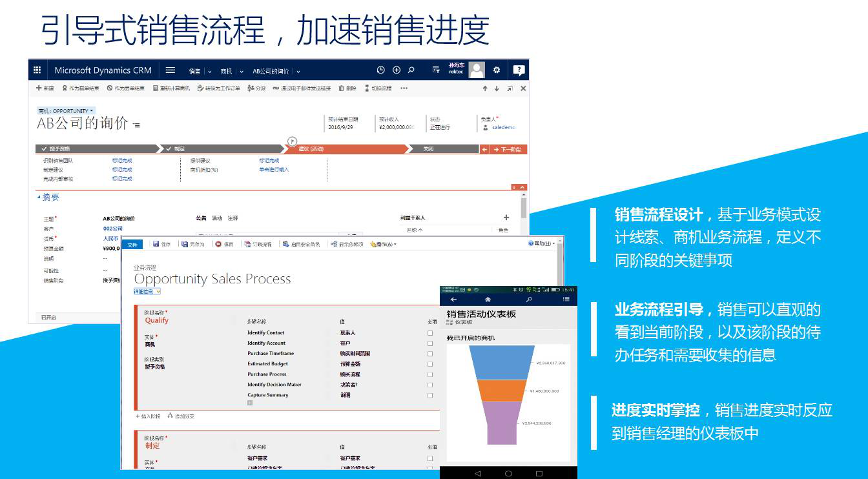Open the 商机: OPPORTUNITY form selector dropdown
This screenshot has width=868, height=479.
click(66, 111)
